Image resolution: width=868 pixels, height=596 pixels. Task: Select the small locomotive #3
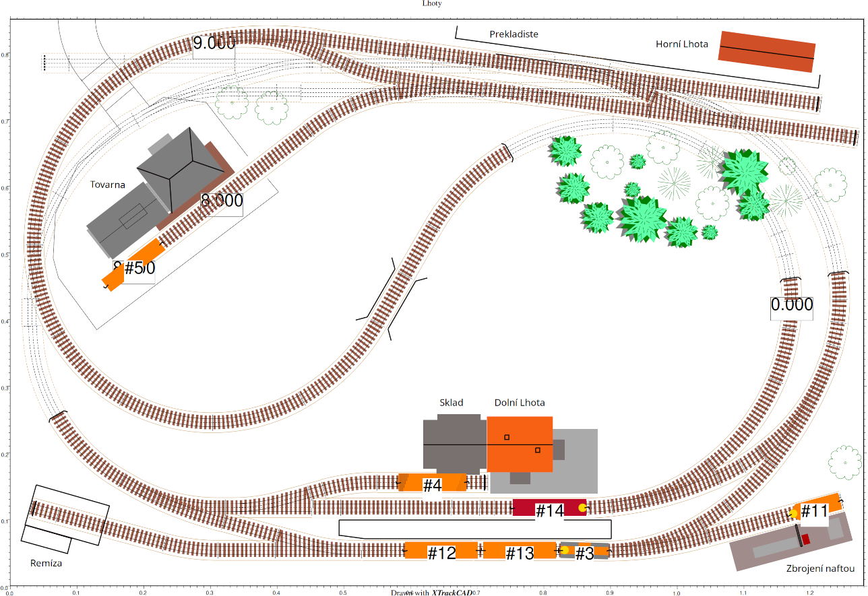(585, 552)
